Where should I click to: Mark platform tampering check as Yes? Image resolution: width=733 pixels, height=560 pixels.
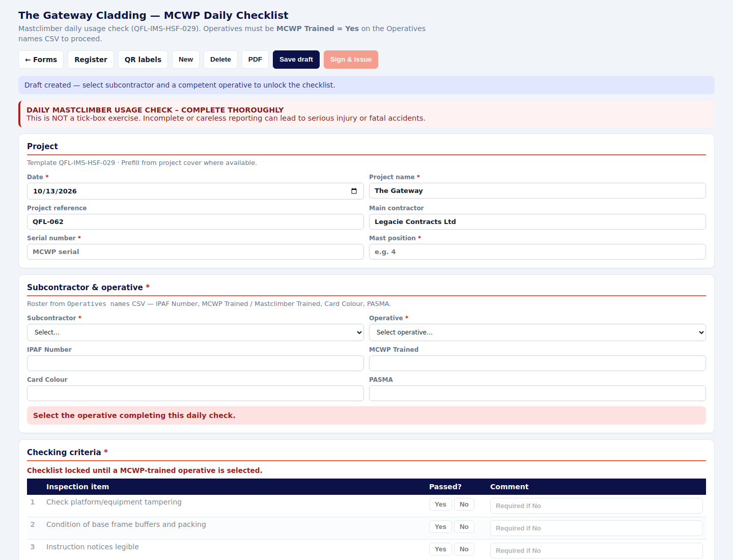pos(440,505)
